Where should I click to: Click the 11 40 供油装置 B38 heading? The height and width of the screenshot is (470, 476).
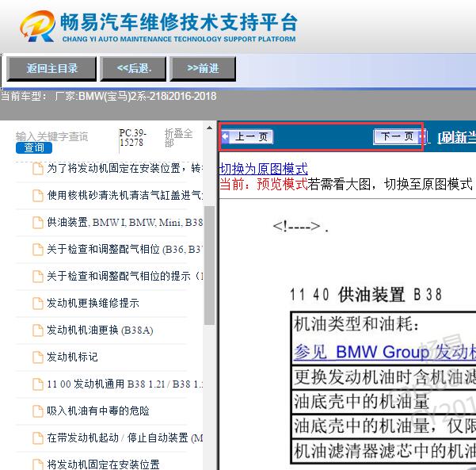coord(366,295)
